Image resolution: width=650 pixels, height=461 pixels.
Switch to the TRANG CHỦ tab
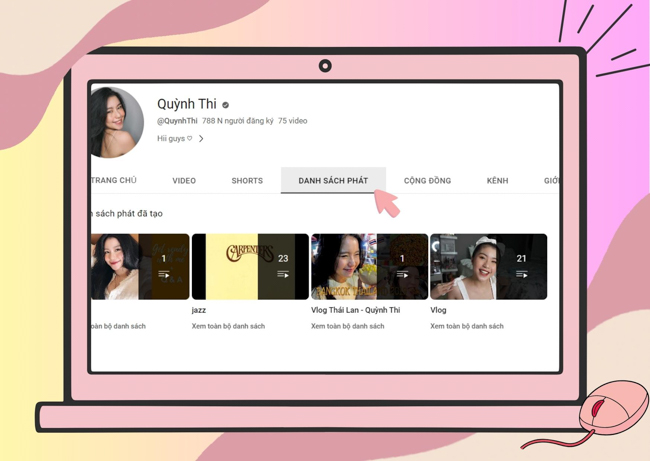pos(114,181)
